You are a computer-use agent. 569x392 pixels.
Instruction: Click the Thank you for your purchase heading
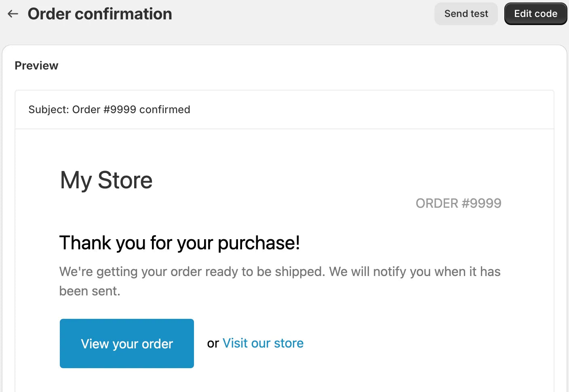pos(179,243)
